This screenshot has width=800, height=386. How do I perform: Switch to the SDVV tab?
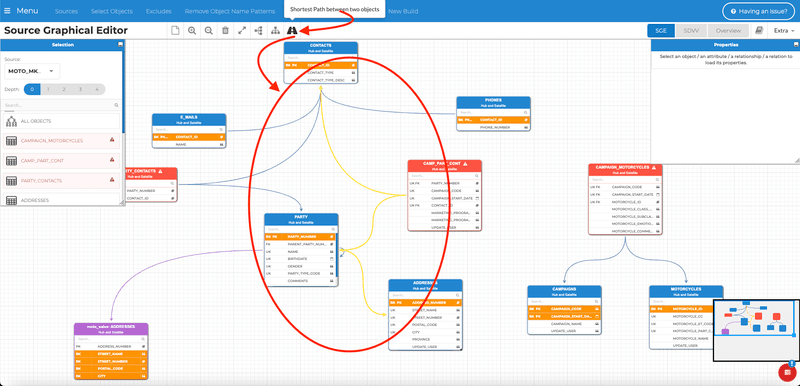[x=692, y=31]
